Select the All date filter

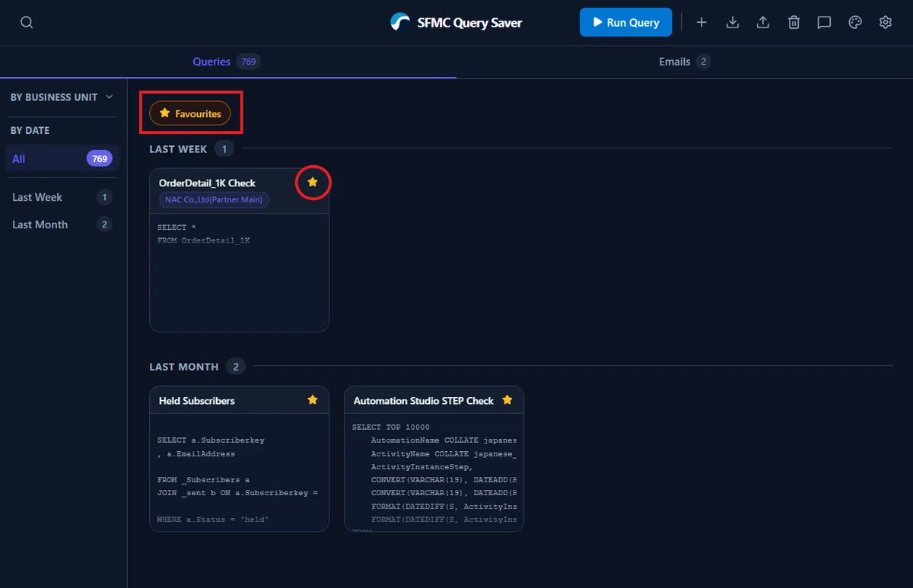[x=62, y=159]
